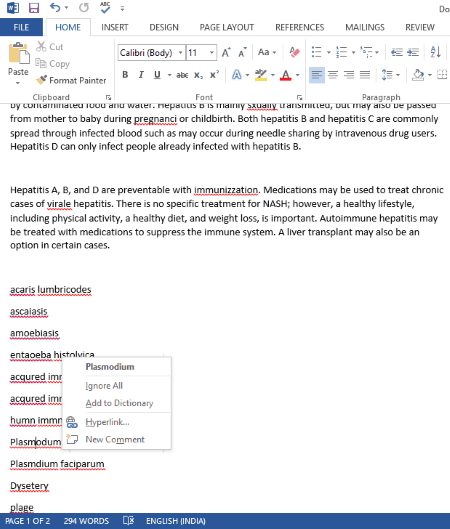450x529 pixels.
Task: Click the Paste clipboard icon
Action: 19,53
